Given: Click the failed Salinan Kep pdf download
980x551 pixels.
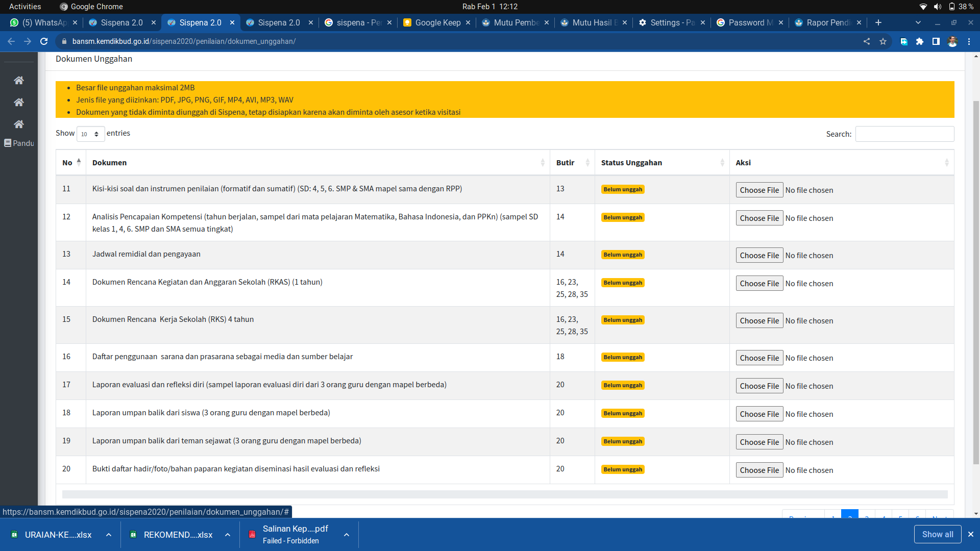Looking at the screenshot, I should (291, 535).
